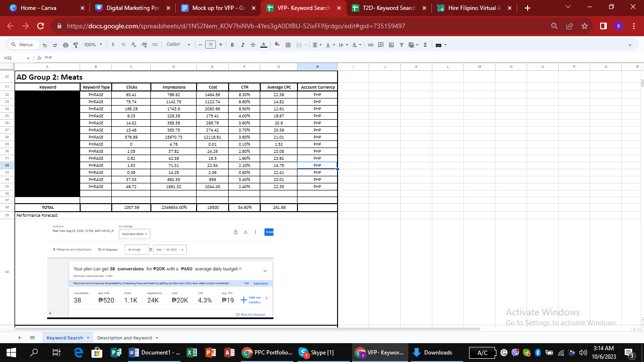Viewport: 644px width, 362px height.
Task: Switch to the Mock up for VFP tab
Action: [218, 8]
